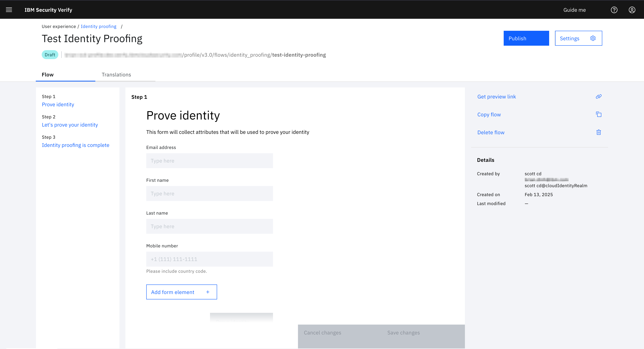Click into the Mobile number field
644x349 pixels.
(x=209, y=259)
